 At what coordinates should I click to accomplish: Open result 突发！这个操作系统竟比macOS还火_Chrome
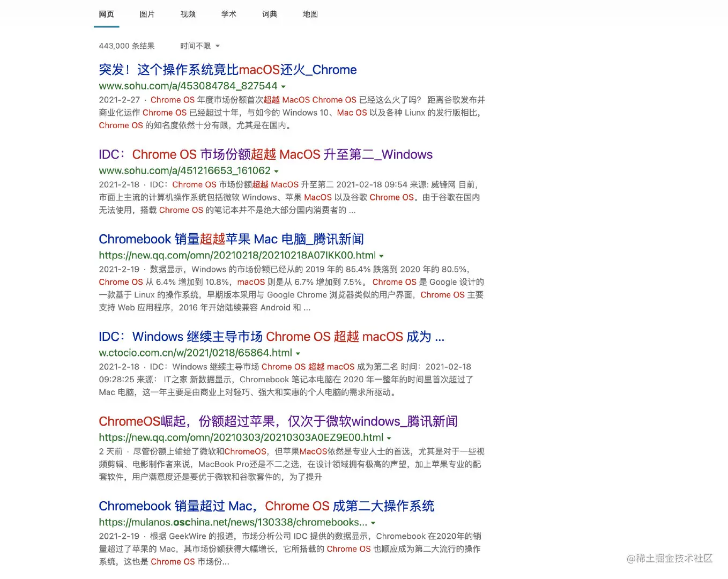[228, 70]
